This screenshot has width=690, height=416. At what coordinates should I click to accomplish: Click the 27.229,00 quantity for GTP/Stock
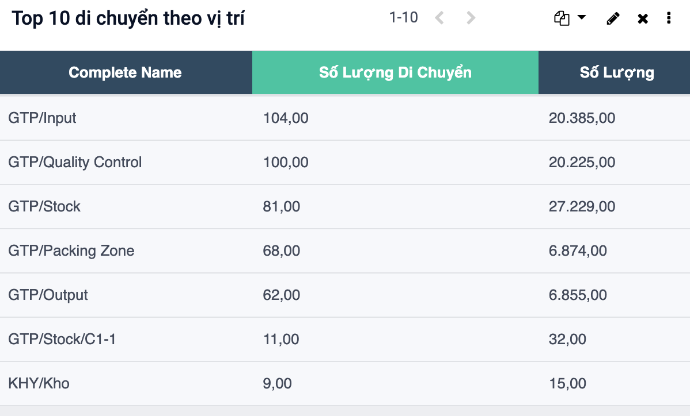[581, 206]
